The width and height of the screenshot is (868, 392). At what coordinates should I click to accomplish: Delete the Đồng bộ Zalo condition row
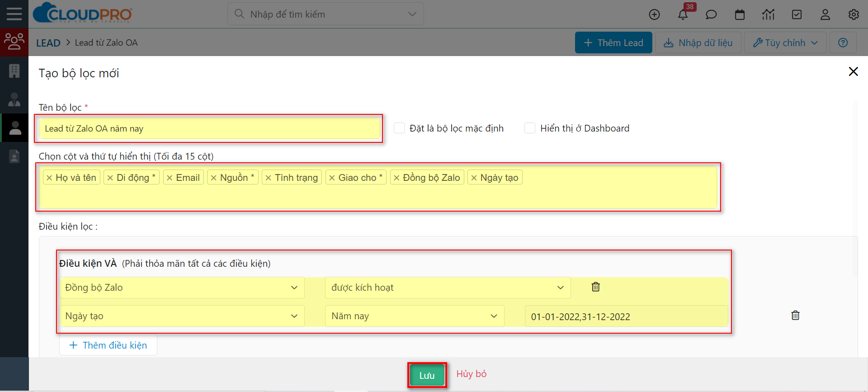[x=595, y=287]
